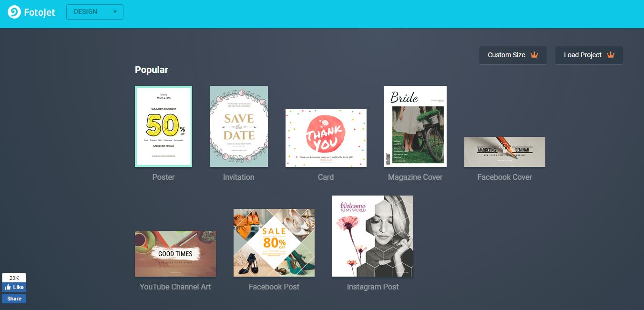Expand the dropdown arrow next to DESIGN
Image resolution: width=644 pixels, height=310 pixels.
point(115,12)
